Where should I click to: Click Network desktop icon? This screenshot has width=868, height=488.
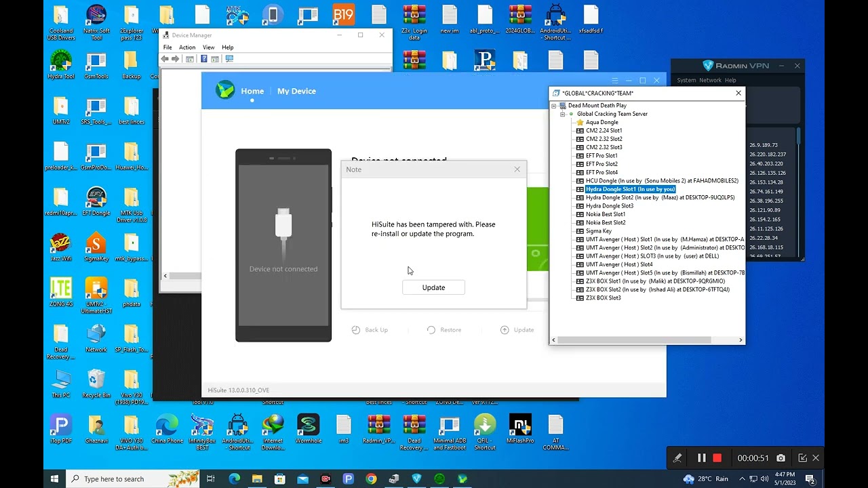96,338
